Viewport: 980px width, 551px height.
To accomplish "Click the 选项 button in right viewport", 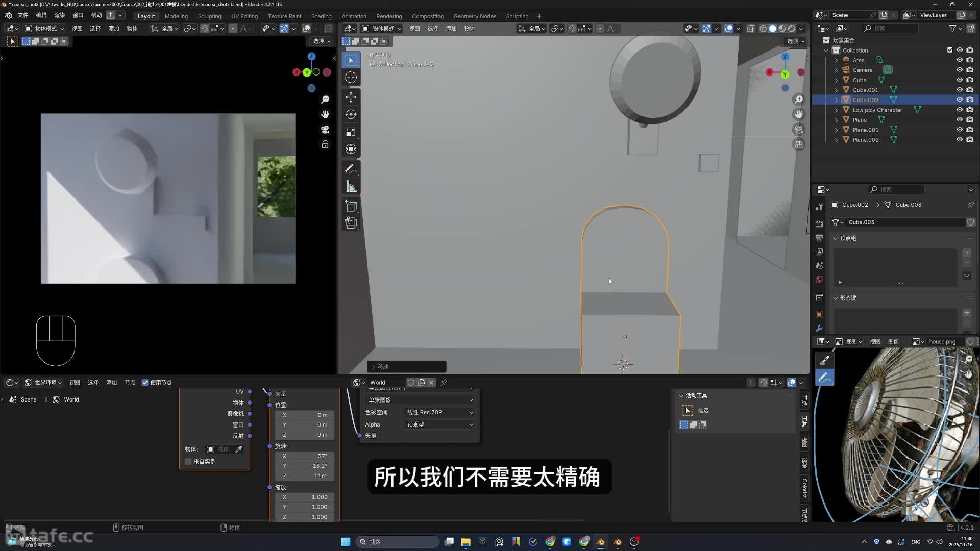I will (x=795, y=41).
